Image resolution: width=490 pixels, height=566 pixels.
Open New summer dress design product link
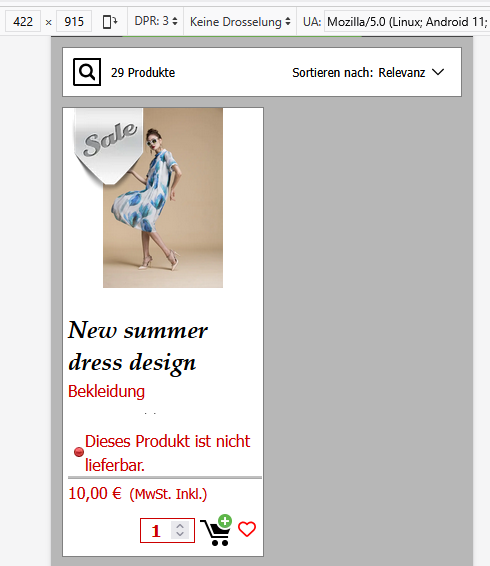tap(137, 346)
